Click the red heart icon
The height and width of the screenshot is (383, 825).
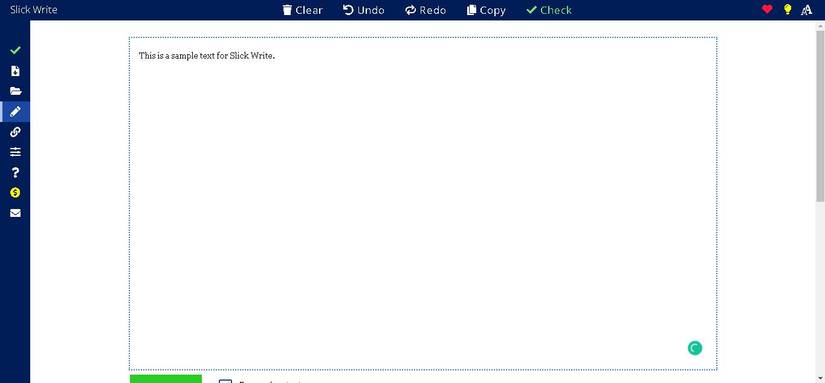point(767,9)
